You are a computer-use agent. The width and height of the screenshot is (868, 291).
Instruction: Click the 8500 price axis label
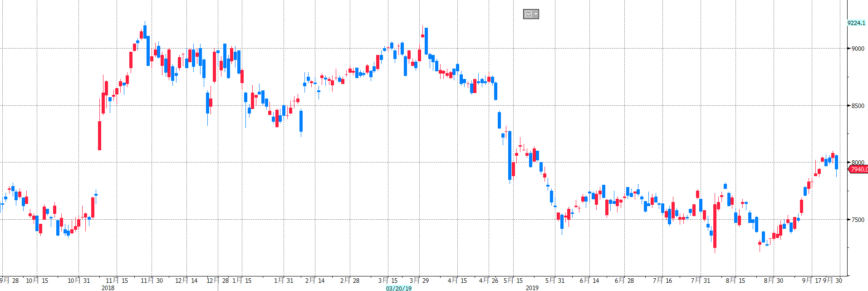(858, 106)
